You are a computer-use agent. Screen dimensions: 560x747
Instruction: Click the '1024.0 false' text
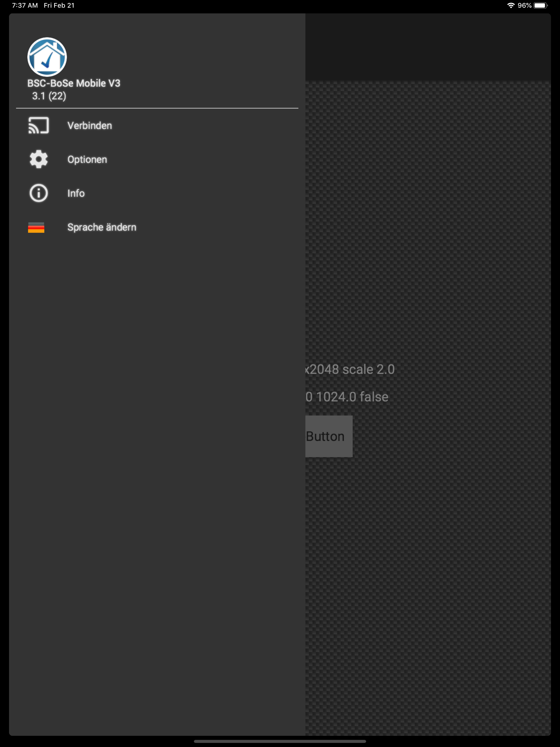click(x=352, y=397)
